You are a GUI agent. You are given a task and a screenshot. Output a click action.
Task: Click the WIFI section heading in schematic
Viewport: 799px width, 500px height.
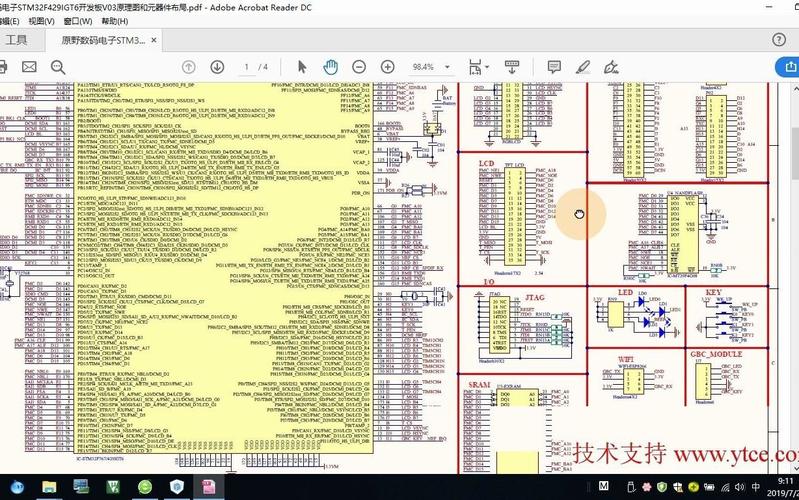pos(626,359)
